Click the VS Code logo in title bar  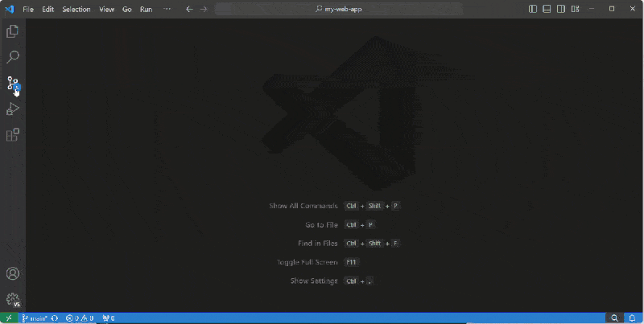[9, 9]
